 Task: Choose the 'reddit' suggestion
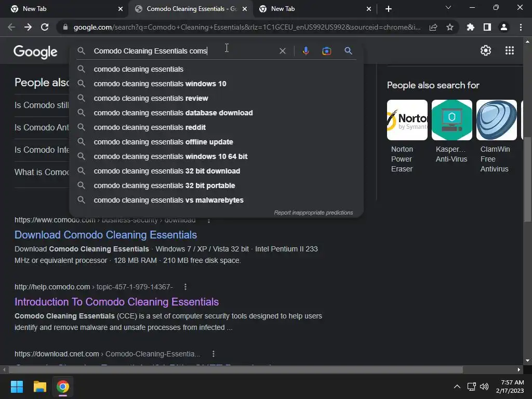click(216, 128)
